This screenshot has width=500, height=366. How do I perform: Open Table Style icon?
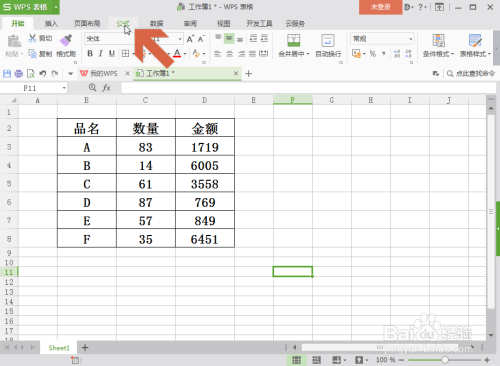(x=475, y=41)
